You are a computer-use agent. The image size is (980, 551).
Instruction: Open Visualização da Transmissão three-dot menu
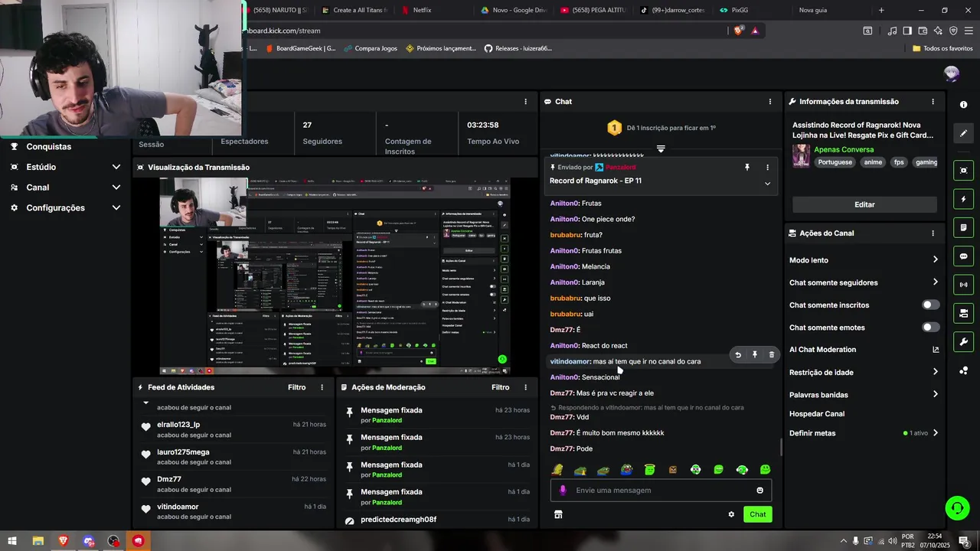tap(525, 168)
